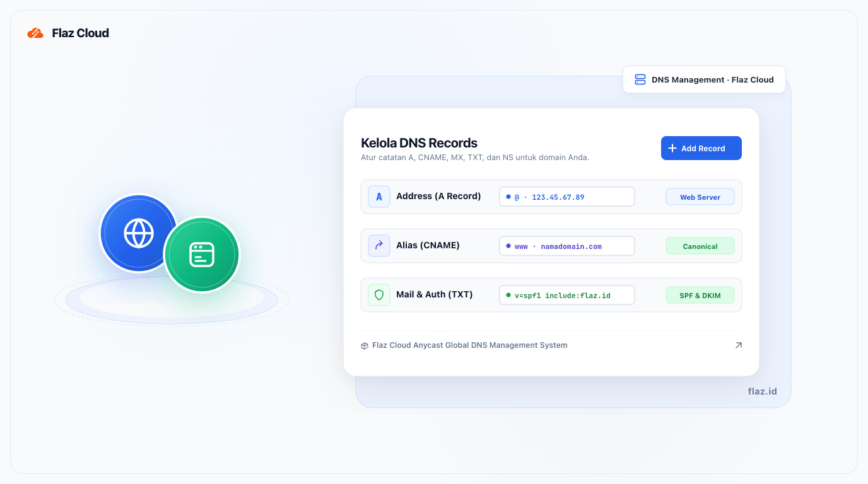Click the "Address (A Record)" label
Image resolution: width=868 pixels, height=484 pixels.
[438, 196]
